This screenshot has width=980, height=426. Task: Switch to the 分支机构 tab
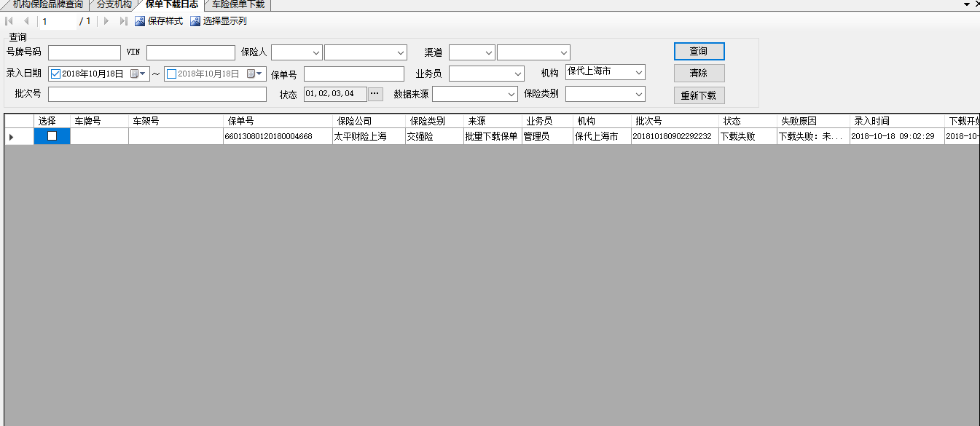point(114,4)
